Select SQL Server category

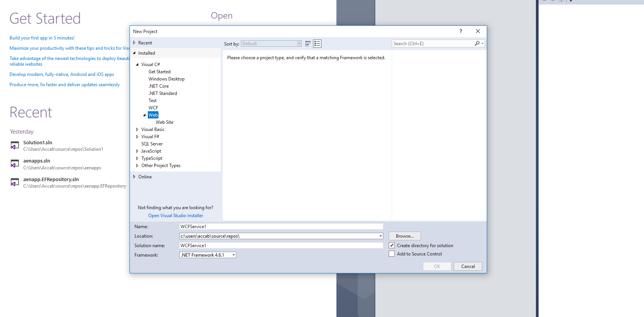coord(152,144)
